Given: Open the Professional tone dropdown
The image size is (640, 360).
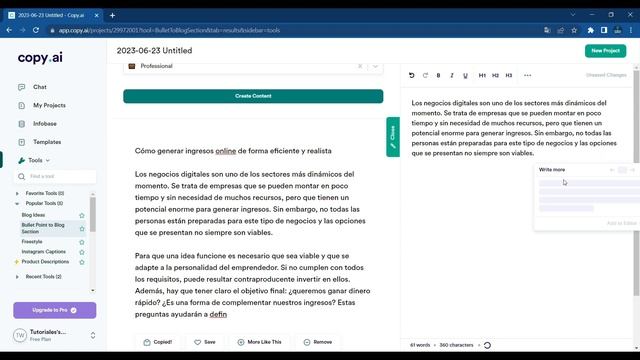Looking at the screenshot, I should coord(375,66).
